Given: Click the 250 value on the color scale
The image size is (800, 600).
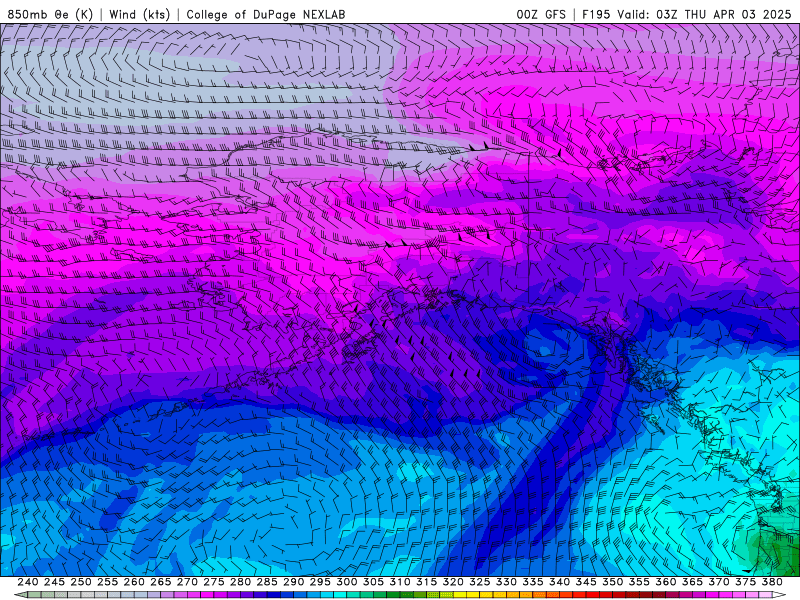Looking at the screenshot, I should coord(81,582).
